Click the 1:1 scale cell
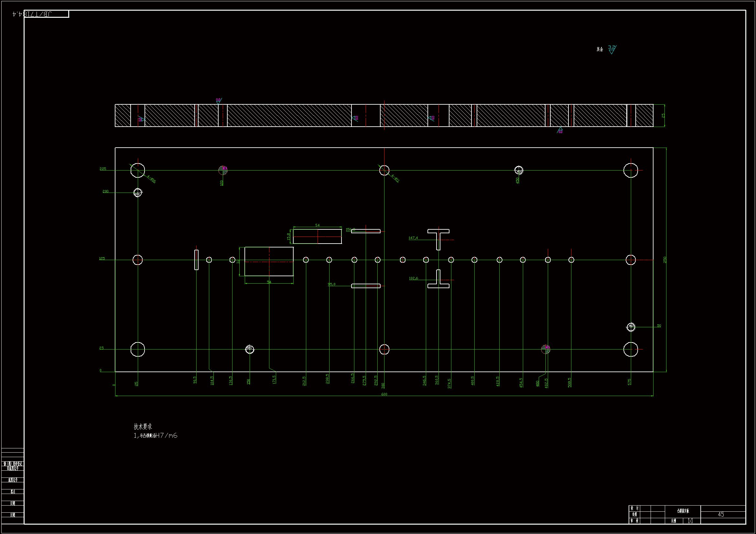The height and width of the screenshot is (534, 756). 690,521
